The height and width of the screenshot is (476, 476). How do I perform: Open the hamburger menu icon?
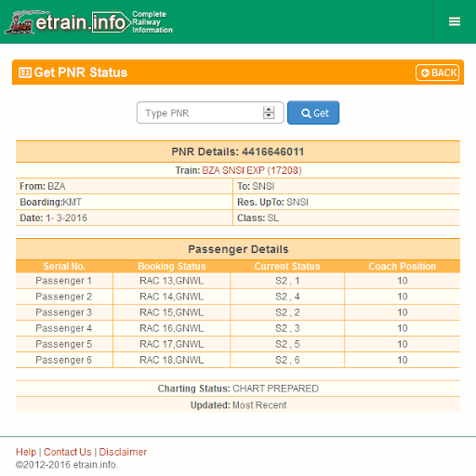[x=455, y=21]
